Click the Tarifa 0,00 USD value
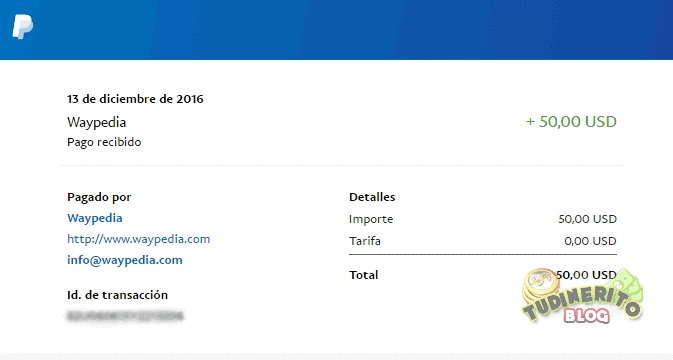This screenshot has width=673, height=360. (590, 241)
